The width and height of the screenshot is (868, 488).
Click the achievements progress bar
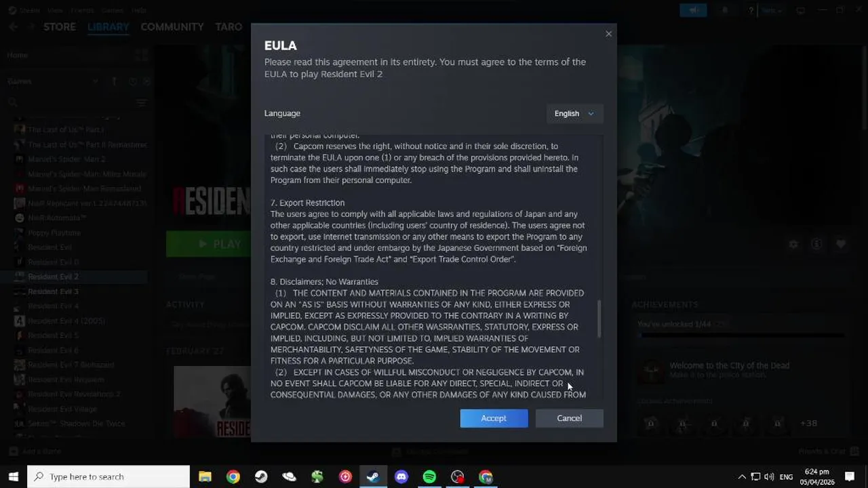point(743,335)
